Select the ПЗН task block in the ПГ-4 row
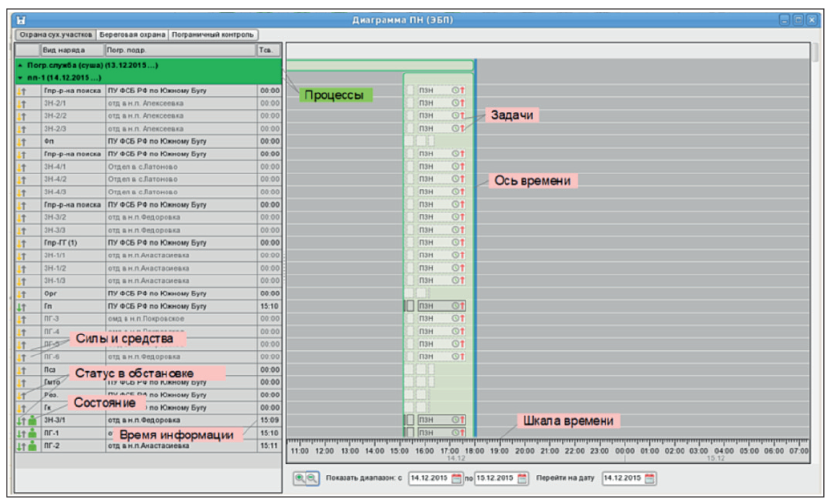This screenshot has height=504, width=836. tap(442, 332)
